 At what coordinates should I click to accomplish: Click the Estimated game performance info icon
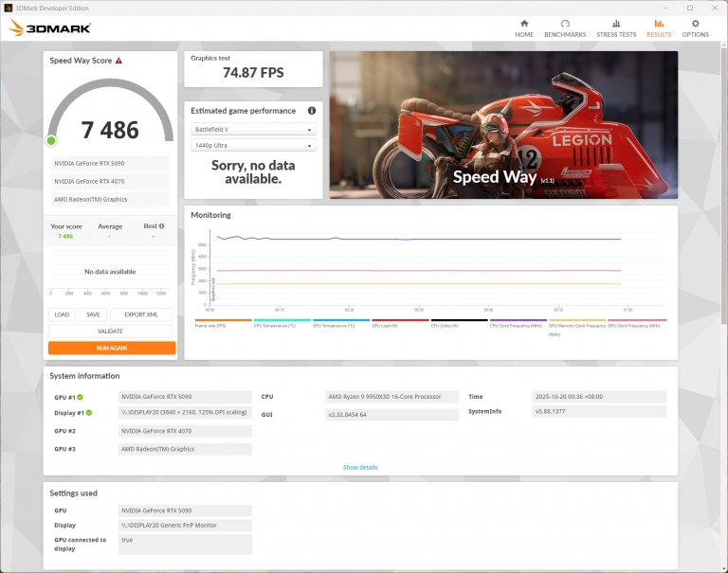tap(312, 111)
